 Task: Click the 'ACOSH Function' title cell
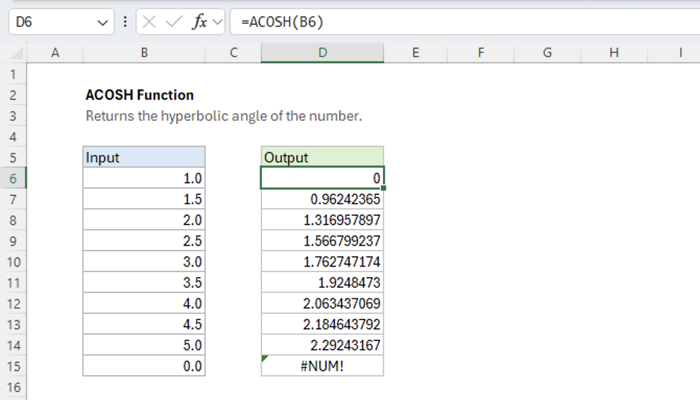click(x=139, y=95)
